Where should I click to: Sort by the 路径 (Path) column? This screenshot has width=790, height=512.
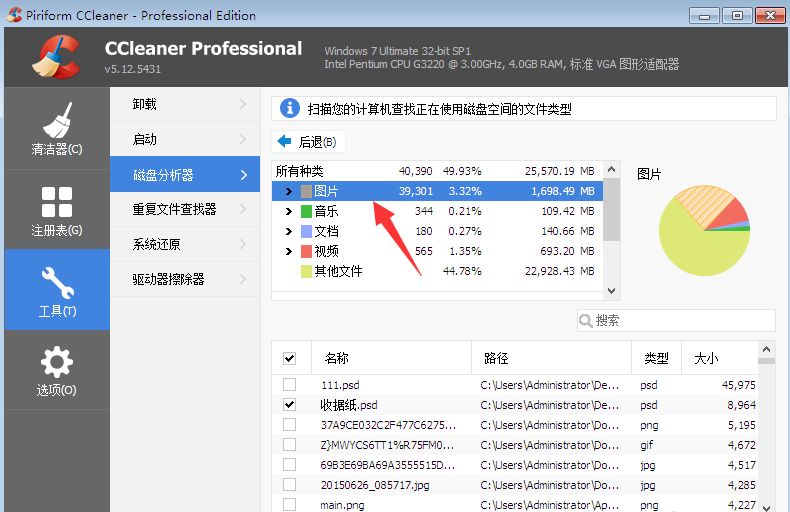[551, 358]
